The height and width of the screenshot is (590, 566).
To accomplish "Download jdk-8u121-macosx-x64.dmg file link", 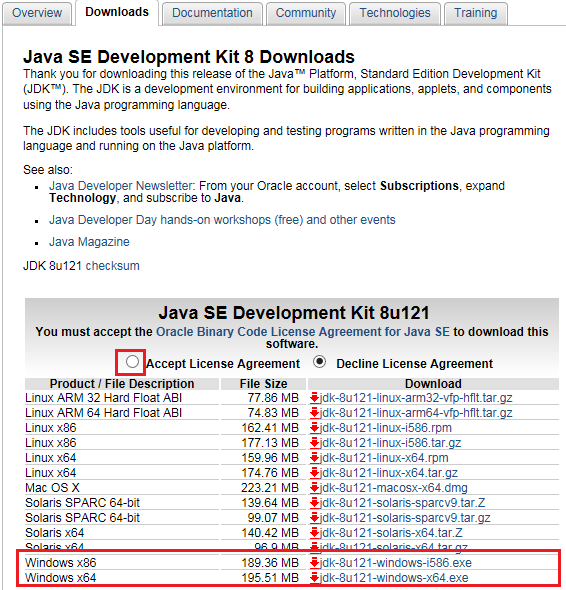I will click(x=394, y=488).
